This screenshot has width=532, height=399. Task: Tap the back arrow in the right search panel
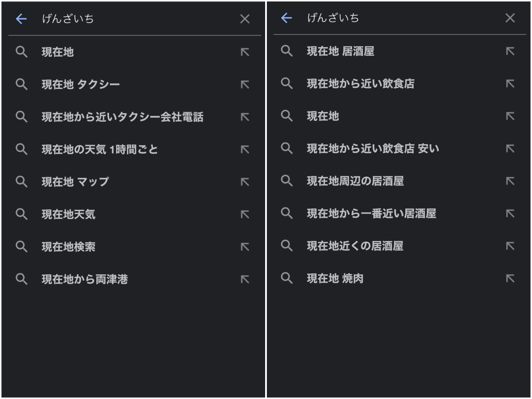(x=287, y=18)
